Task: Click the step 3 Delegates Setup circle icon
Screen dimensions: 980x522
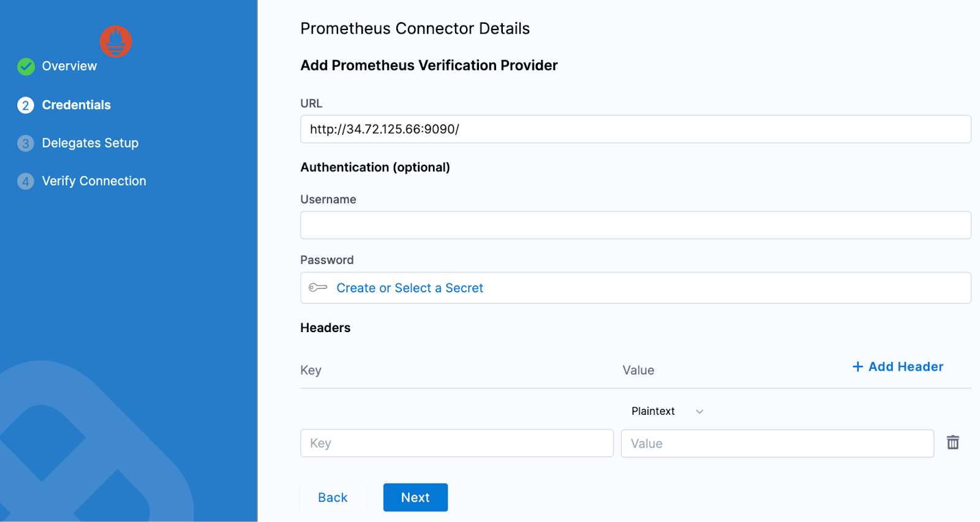Action: point(25,143)
